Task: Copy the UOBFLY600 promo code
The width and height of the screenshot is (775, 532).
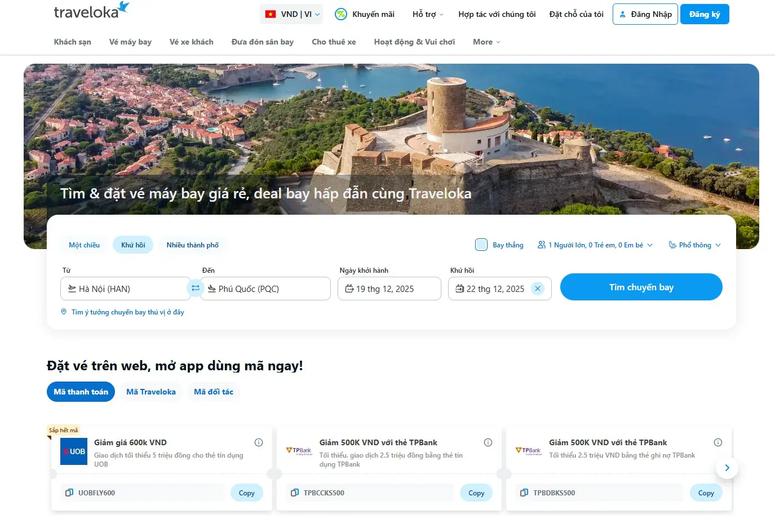Action: [246, 493]
